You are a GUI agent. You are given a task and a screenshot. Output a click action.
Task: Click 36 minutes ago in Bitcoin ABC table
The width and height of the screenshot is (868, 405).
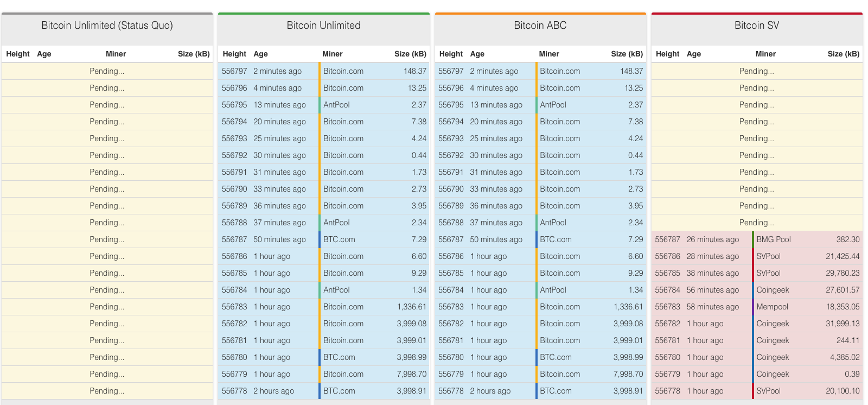tap(496, 206)
